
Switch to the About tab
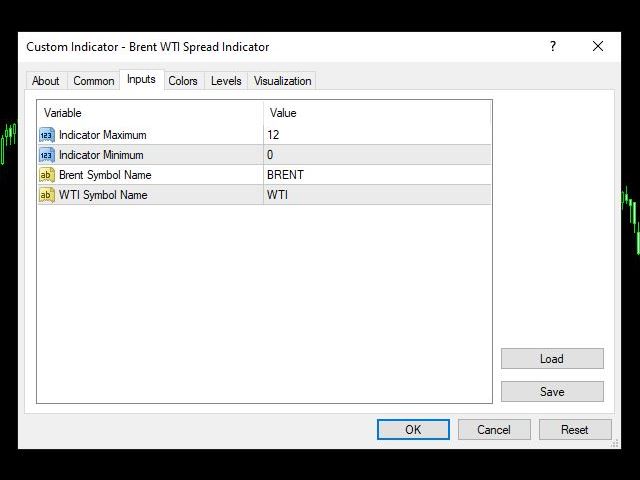[46, 81]
